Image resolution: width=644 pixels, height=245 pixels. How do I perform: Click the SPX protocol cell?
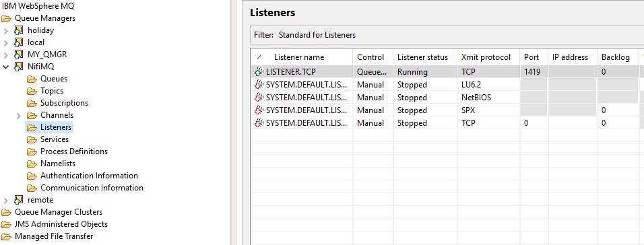click(x=489, y=110)
